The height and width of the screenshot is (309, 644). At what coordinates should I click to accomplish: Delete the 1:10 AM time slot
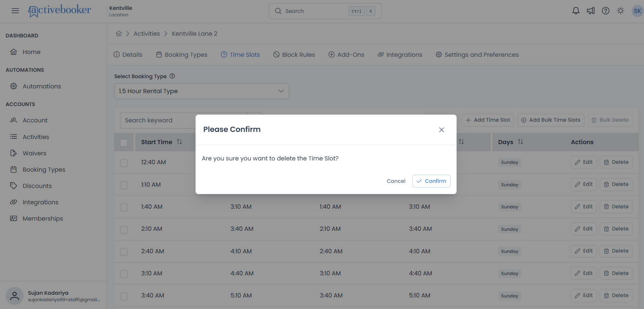(x=616, y=184)
